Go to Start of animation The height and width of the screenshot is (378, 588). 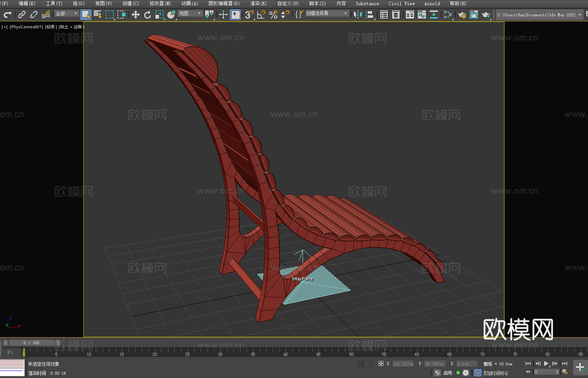[528, 364]
